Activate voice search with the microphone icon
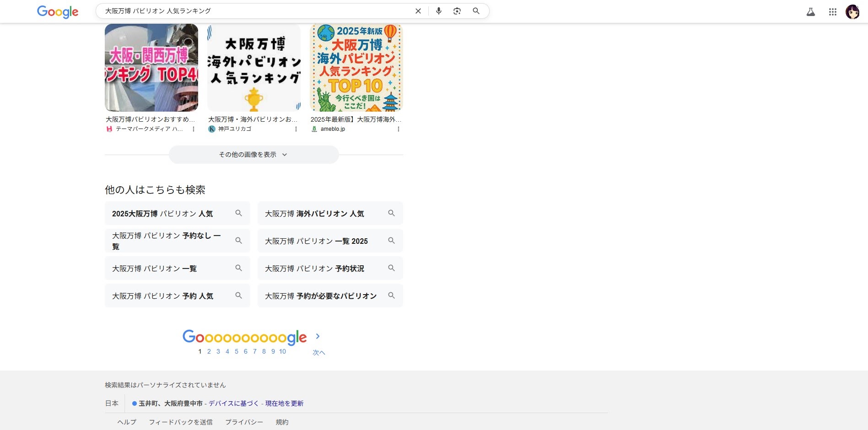 [438, 11]
